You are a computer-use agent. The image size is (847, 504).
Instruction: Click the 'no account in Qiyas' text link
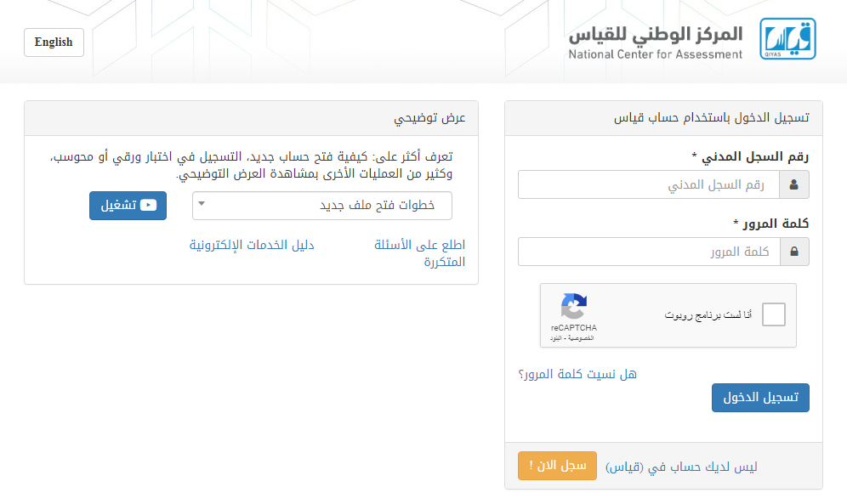[x=681, y=467]
